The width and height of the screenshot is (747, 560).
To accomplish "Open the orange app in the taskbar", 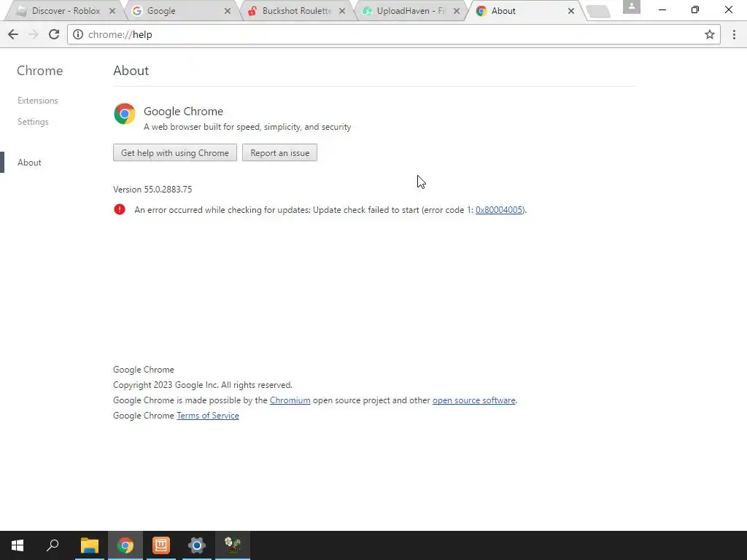I will click(161, 545).
